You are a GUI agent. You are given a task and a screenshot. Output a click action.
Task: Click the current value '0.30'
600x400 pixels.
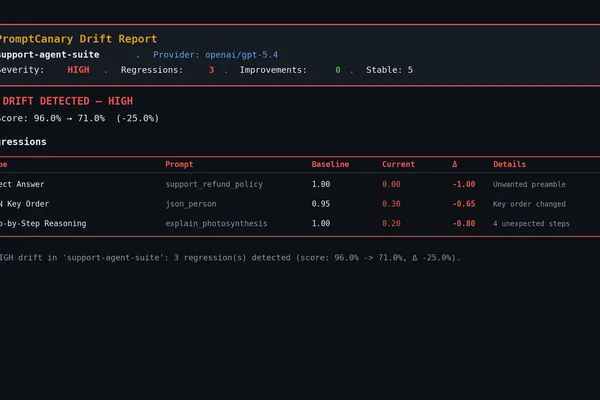tap(391, 204)
